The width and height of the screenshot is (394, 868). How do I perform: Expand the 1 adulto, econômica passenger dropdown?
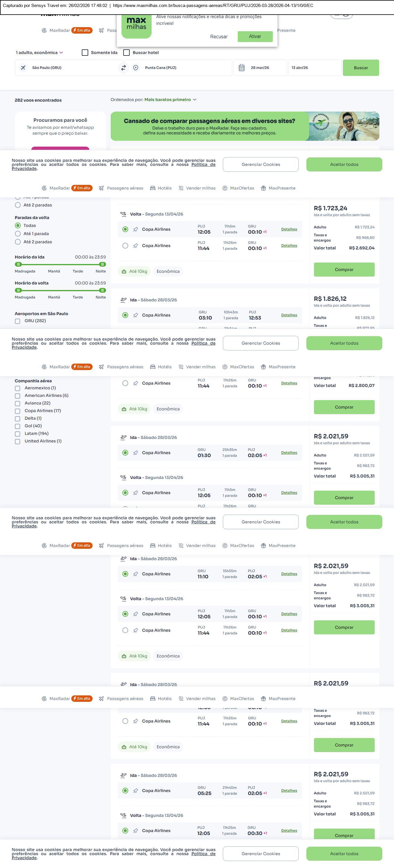(x=39, y=53)
